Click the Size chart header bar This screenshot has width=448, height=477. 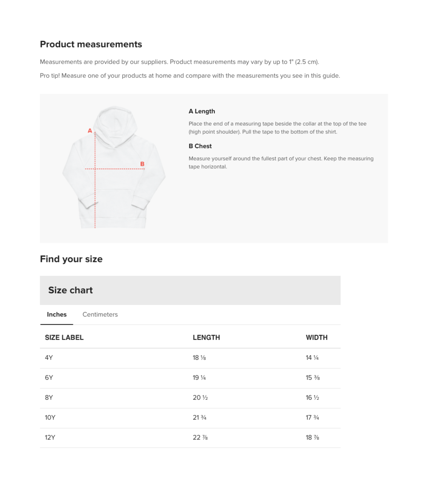click(190, 290)
